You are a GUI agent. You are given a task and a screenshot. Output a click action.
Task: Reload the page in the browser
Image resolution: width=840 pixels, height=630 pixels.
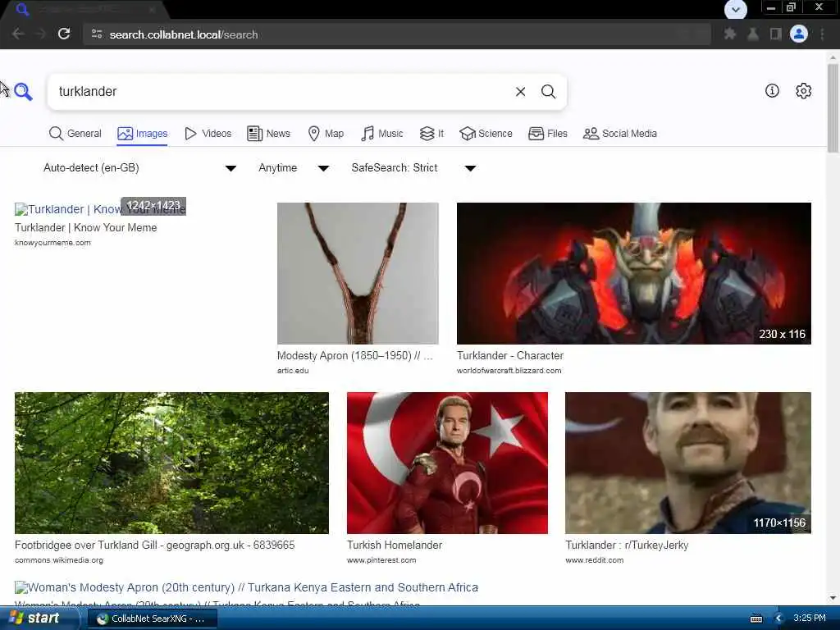click(64, 34)
